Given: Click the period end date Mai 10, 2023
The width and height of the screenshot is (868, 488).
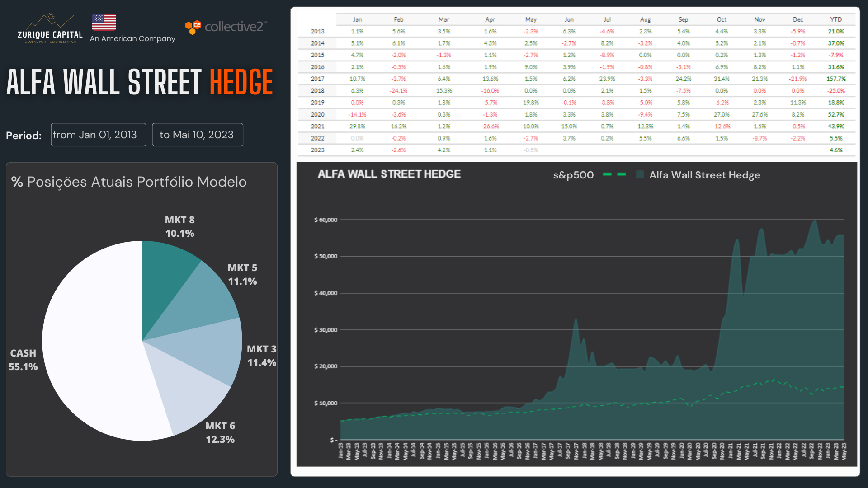Looking at the screenshot, I should (198, 135).
